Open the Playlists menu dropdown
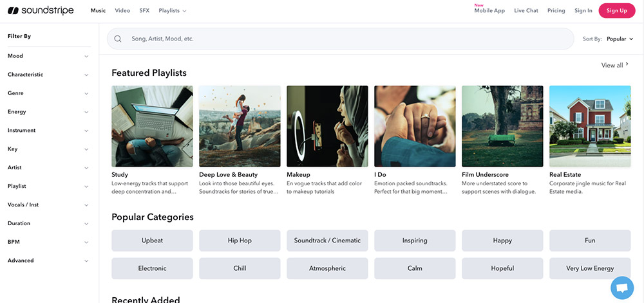The width and height of the screenshot is (644, 303). pos(173,11)
